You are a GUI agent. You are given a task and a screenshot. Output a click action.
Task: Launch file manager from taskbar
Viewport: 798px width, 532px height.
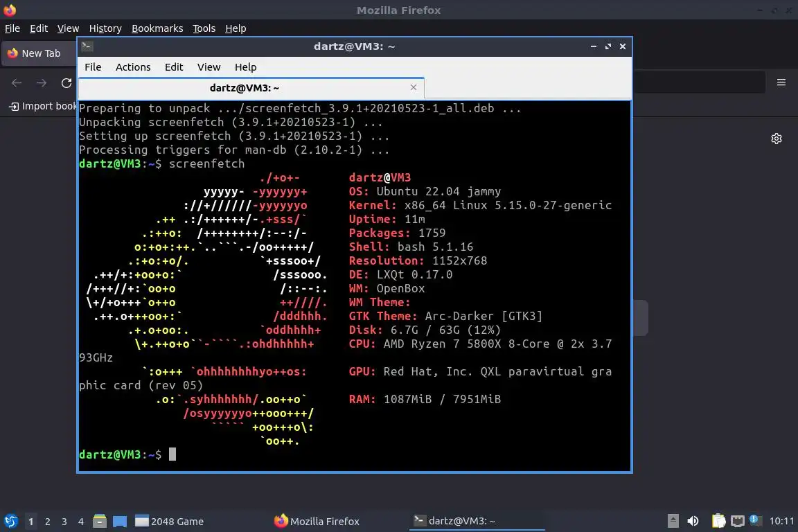100,521
